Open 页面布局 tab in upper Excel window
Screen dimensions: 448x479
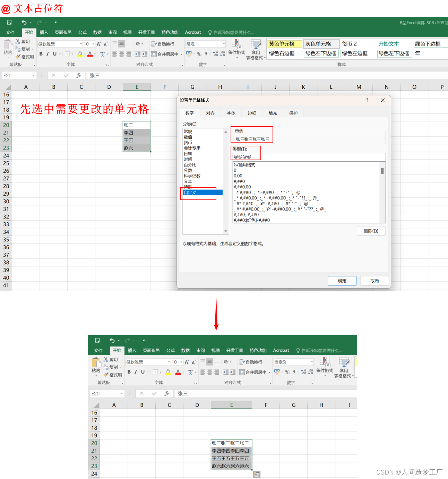63,32
